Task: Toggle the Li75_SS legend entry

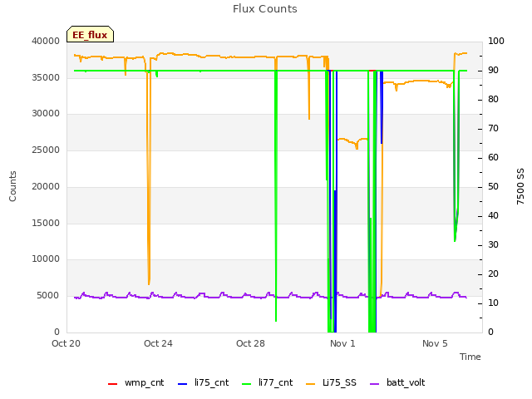Action: point(331,382)
